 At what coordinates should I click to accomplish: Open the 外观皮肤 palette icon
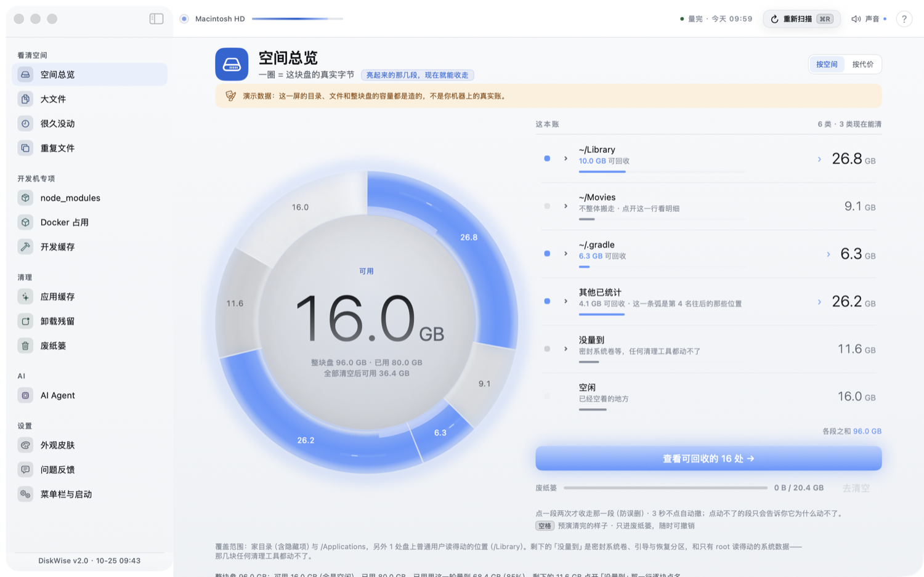coord(25,445)
